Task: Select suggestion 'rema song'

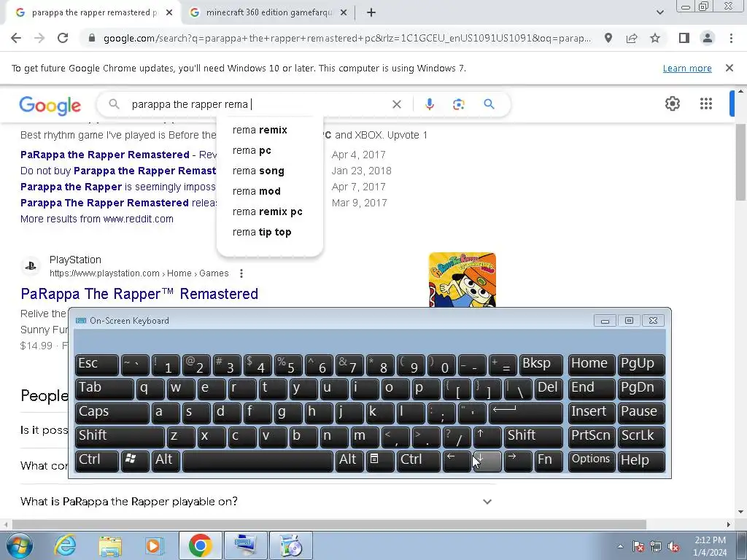Action: click(258, 171)
